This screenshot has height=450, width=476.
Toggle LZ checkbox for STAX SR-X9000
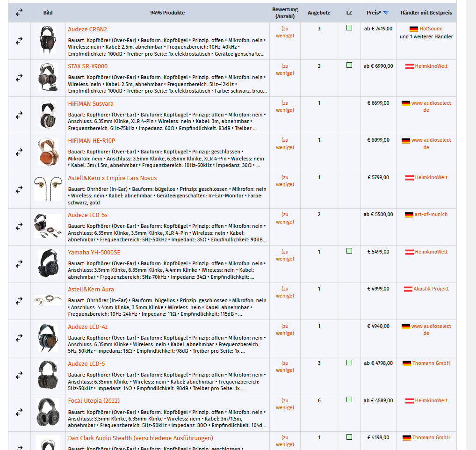pyautogui.click(x=349, y=65)
